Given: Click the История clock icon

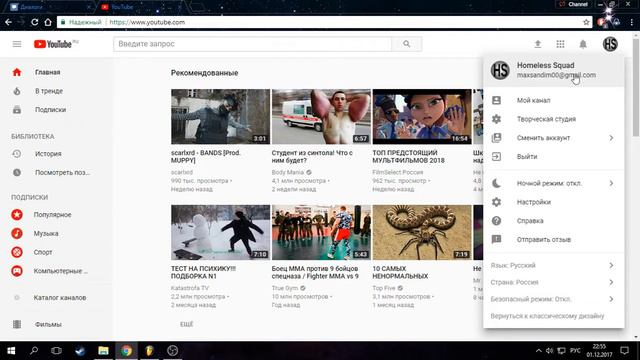Looking at the screenshot, I should [17, 154].
